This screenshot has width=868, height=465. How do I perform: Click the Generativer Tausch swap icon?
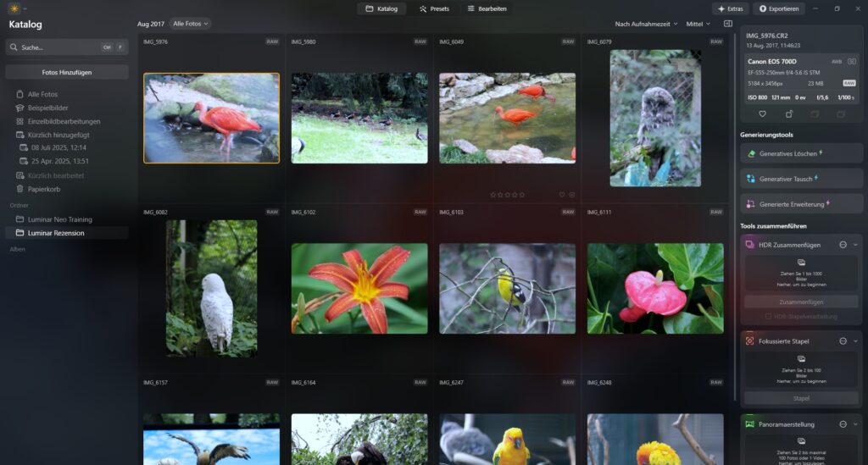coord(751,179)
